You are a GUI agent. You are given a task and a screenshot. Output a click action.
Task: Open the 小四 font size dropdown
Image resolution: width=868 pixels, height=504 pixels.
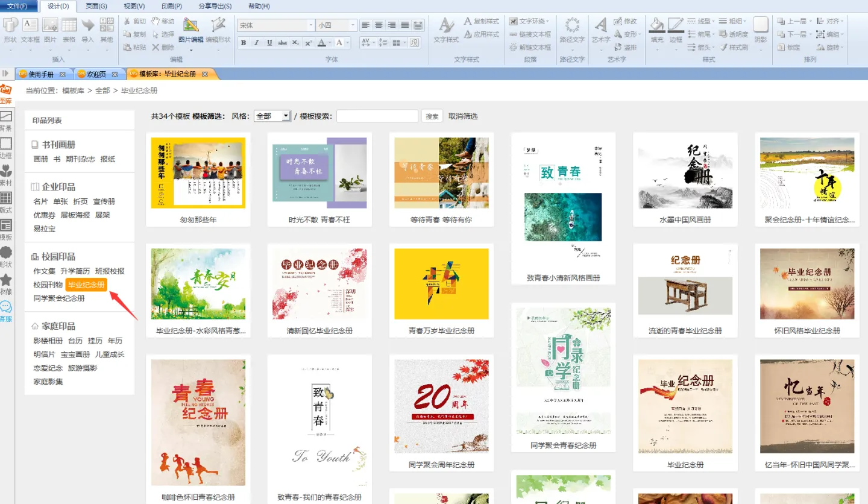click(353, 25)
